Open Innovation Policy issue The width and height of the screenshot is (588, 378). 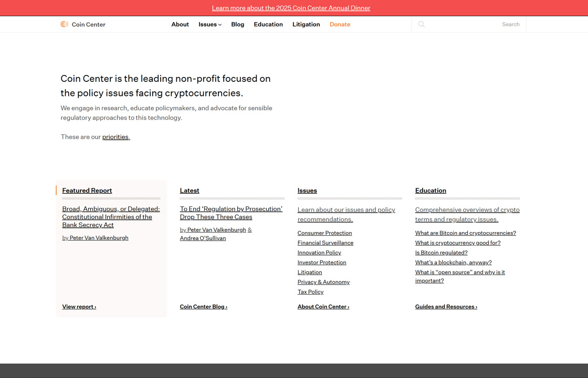(320, 253)
